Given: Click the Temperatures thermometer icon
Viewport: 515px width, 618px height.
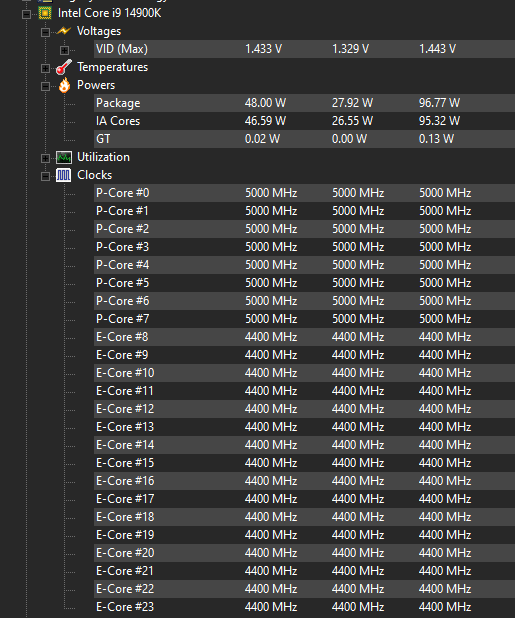Looking at the screenshot, I should [63, 67].
